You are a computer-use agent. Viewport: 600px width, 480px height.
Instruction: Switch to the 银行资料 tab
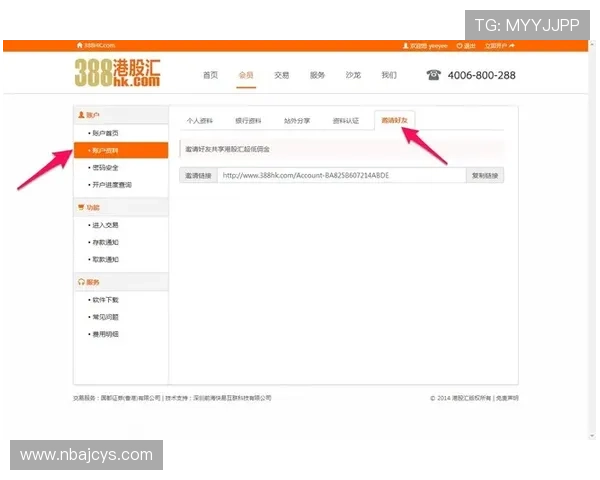pos(248,121)
